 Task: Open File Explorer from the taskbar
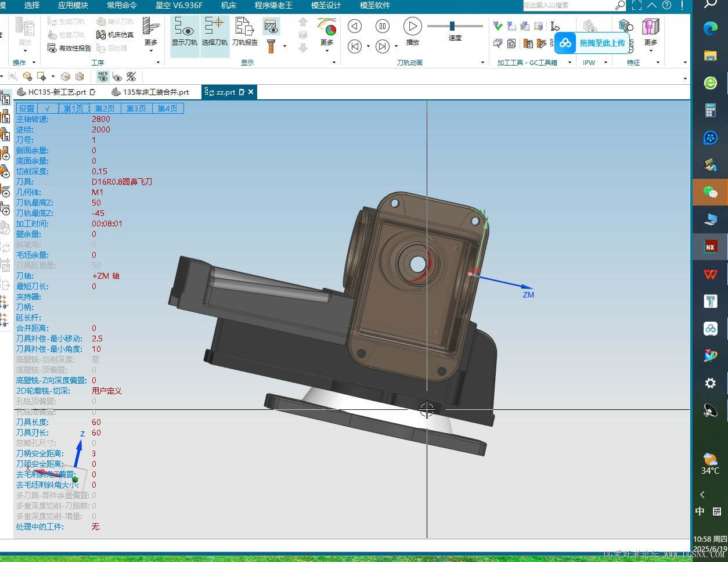[711, 56]
